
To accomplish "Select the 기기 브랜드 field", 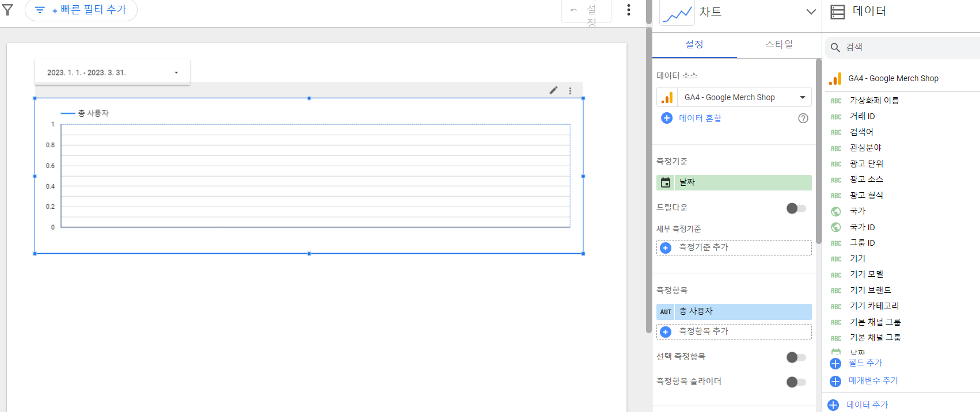I will (870, 290).
